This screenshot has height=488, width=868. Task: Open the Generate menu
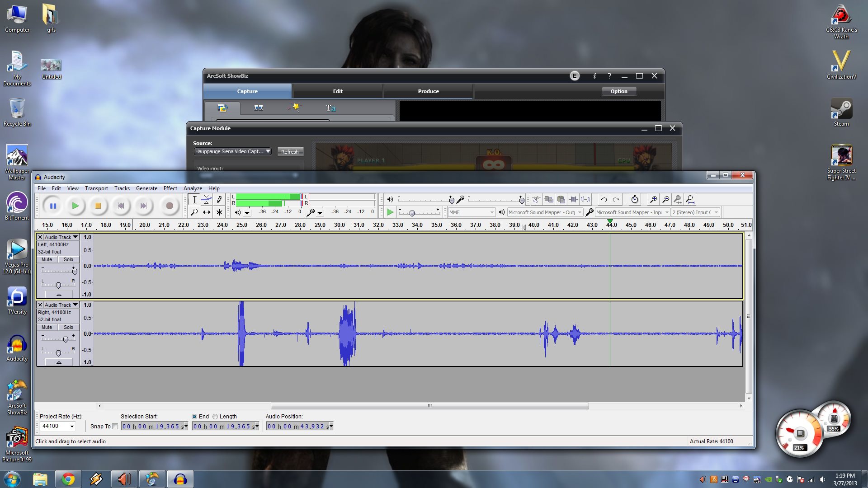pos(146,188)
